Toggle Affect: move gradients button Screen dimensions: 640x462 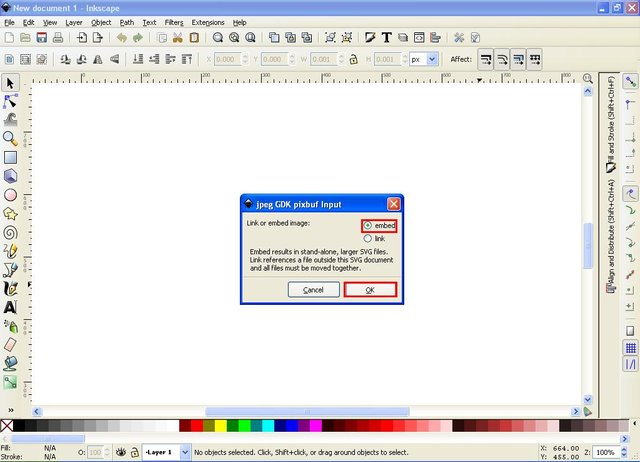[518, 60]
